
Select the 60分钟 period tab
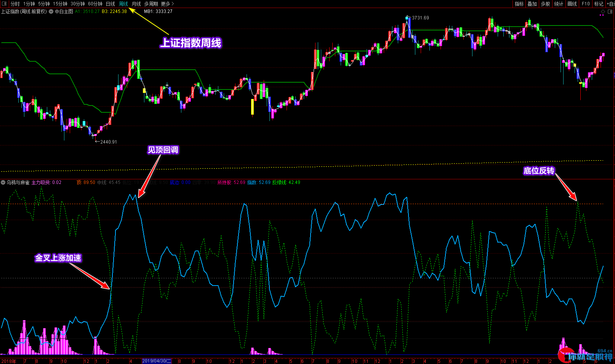[x=95, y=4]
